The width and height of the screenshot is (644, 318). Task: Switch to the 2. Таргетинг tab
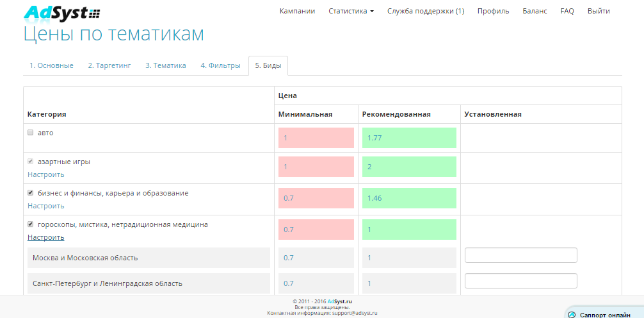pos(109,65)
